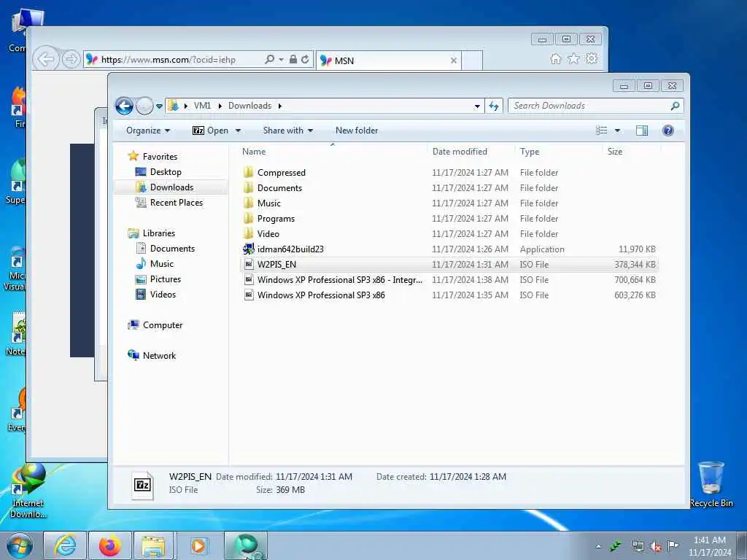This screenshot has width=747, height=560.
Task: Open Explorer help icon
Action: coord(668,131)
